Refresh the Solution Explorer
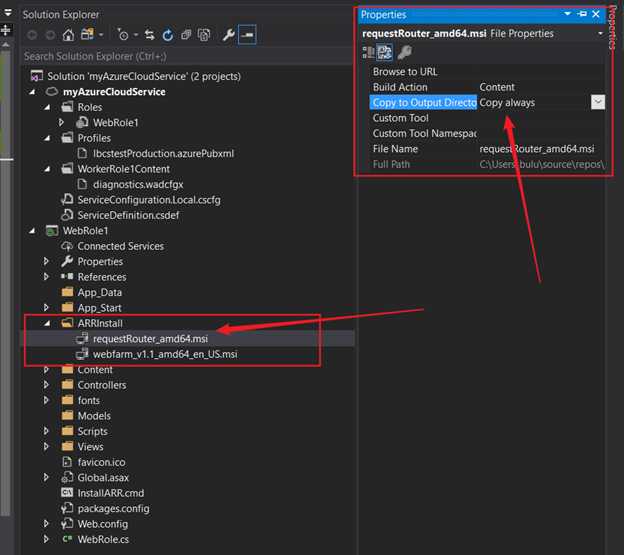Screen dimensions: 624x555 click(168, 35)
